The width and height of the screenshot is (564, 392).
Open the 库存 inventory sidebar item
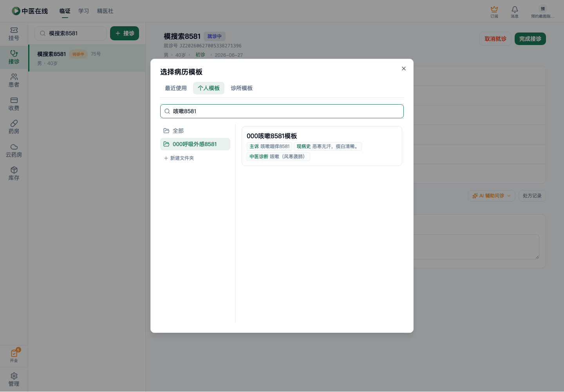point(14,174)
